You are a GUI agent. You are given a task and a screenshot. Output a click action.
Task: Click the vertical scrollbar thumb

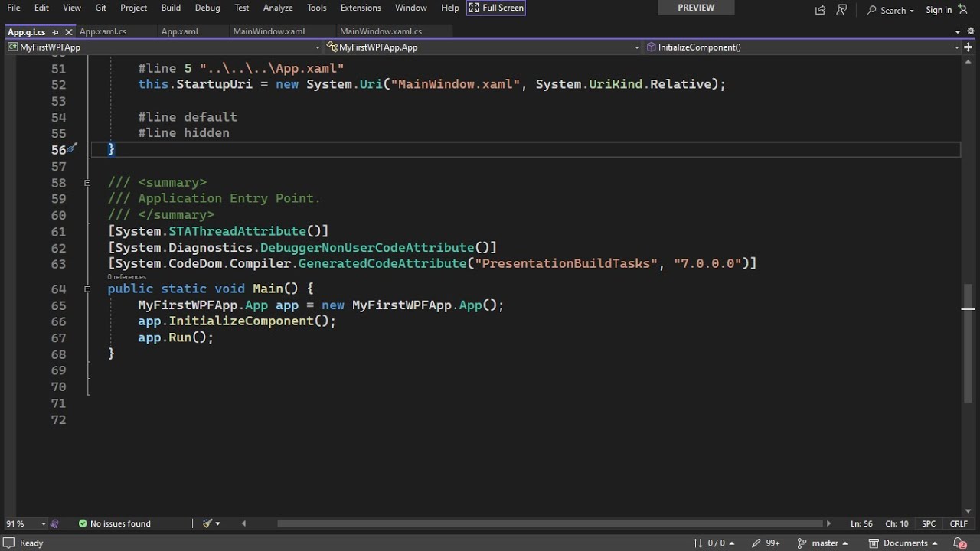968,342
